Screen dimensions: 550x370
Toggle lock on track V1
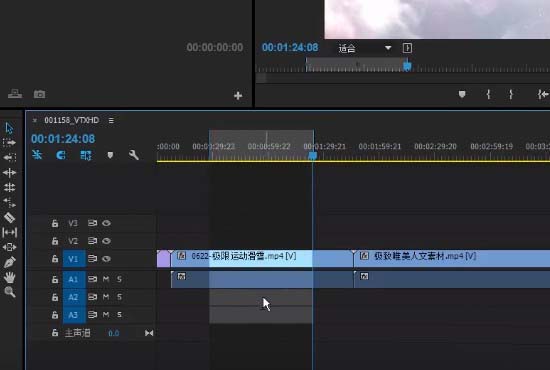55,259
